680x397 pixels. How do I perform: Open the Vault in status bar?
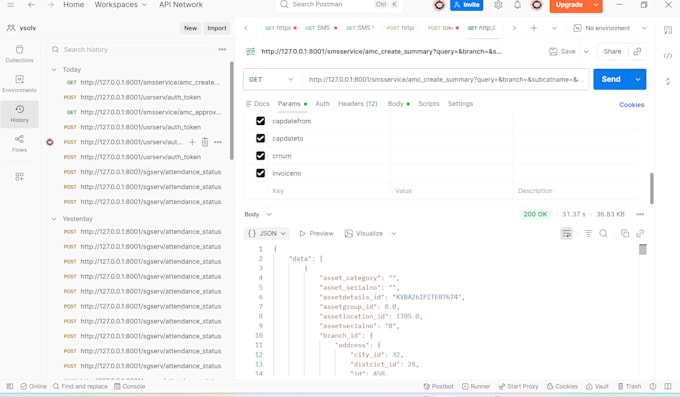point(597,386)
